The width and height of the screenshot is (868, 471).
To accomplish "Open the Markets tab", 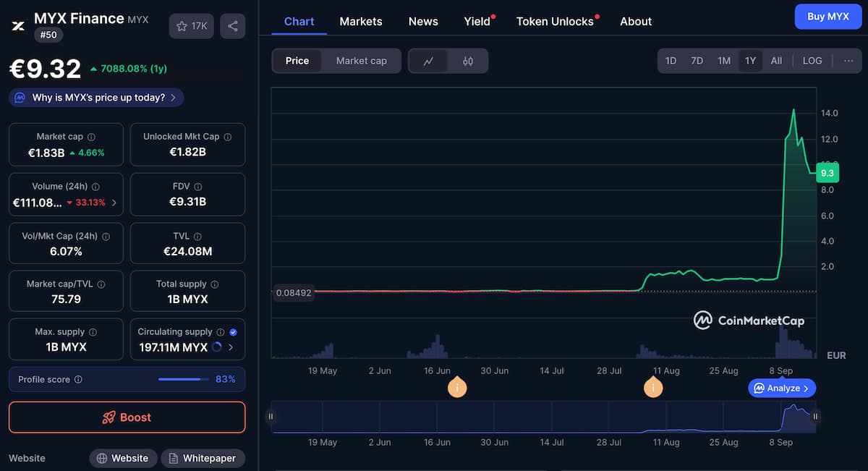I will 361,22.
